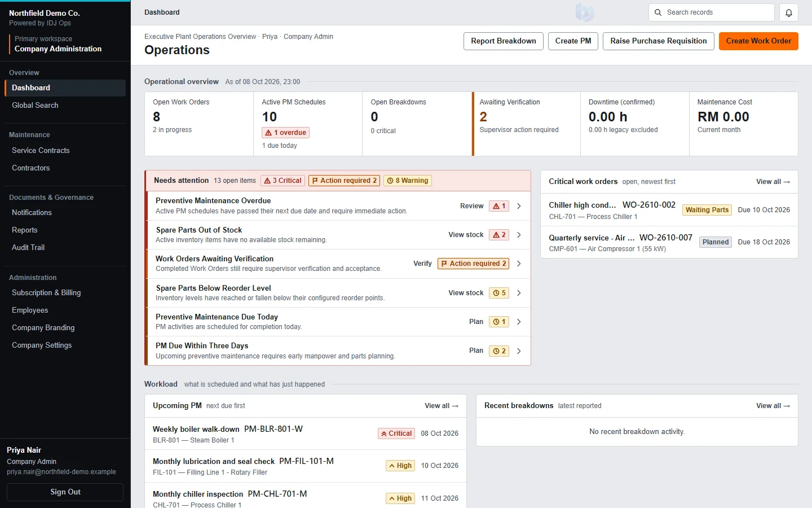Open Reports section
This screenshot has height=508, width=812.
tap(65, 230)
